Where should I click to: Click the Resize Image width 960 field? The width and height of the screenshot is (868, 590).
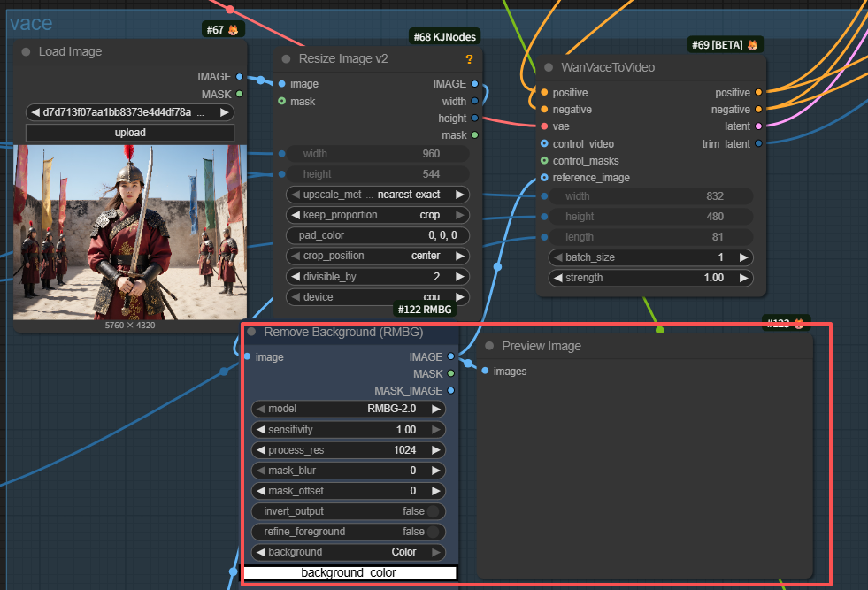(378, 154)
